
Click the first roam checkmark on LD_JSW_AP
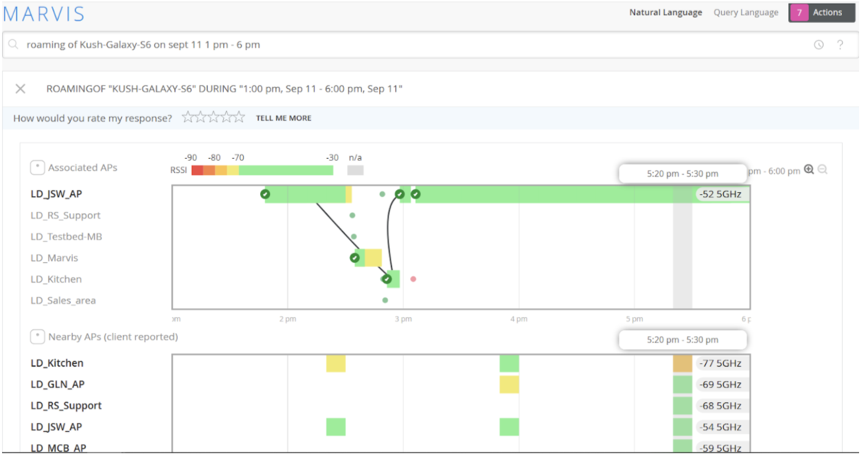coord(265,194)
